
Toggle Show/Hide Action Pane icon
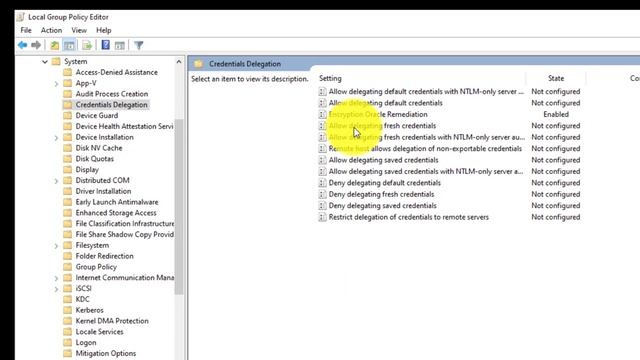pyautogui.click(x=120, y=45)
